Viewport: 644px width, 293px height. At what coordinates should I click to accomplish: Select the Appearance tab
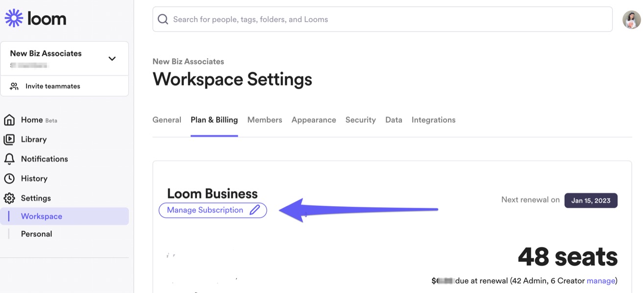point(314,120)
